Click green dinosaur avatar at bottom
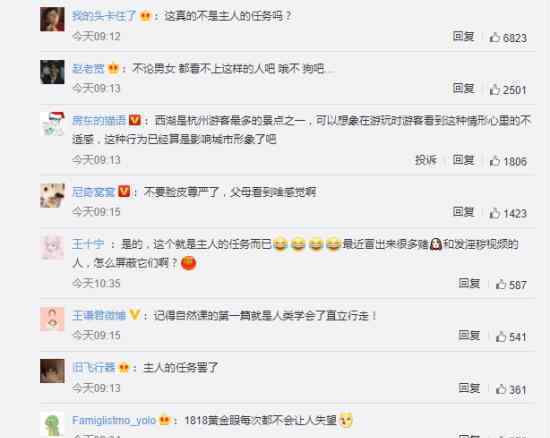The image size is (550, 438). click(52, 425)
